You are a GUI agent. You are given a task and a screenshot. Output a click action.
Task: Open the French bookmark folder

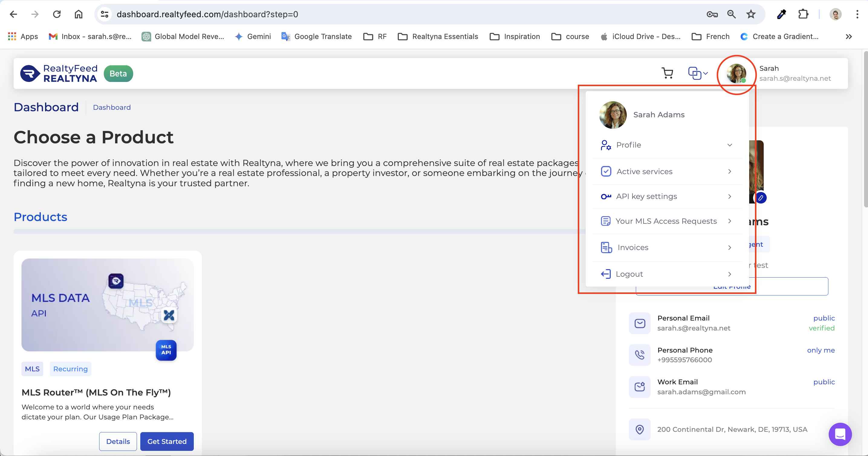click(710, 36)
